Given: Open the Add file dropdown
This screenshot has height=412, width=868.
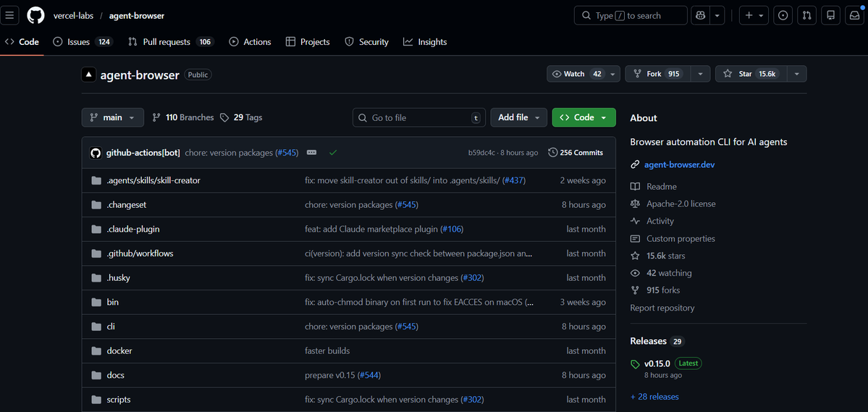Looking at the screenshot, I should [x=518, y=117].
